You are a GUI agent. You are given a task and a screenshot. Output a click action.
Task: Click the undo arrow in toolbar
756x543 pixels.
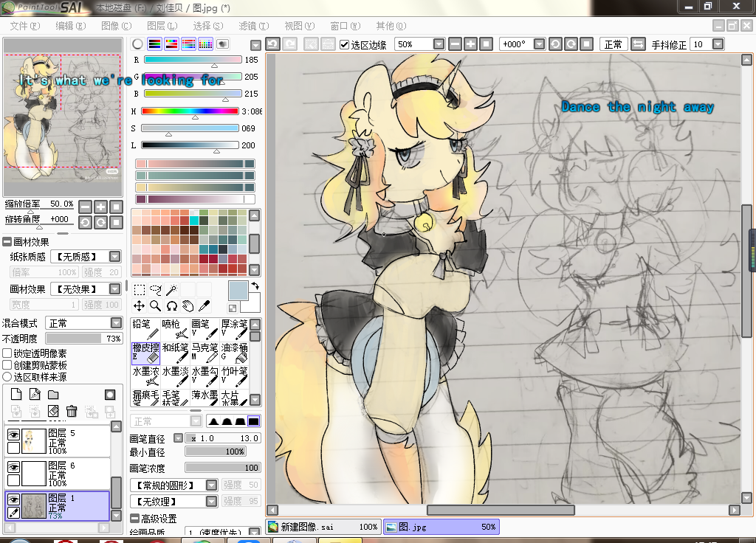[272, 44]
